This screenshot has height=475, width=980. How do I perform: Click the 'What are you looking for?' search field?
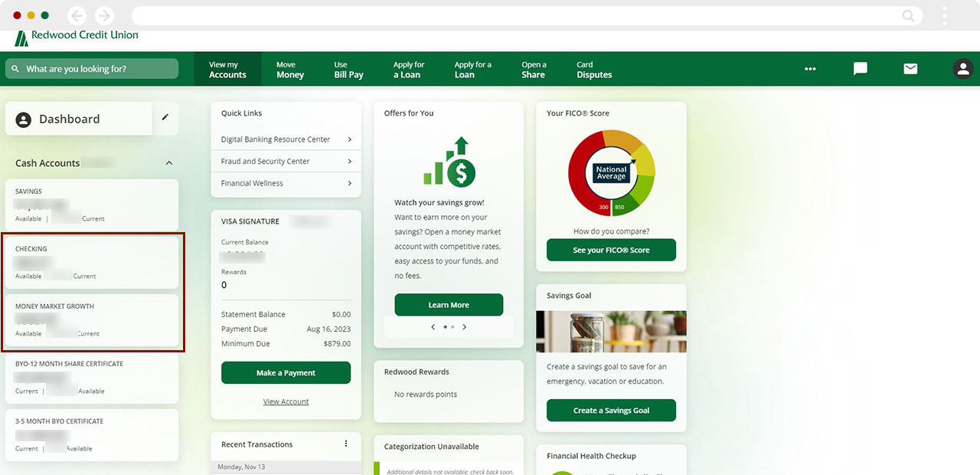tap(92, 69)
